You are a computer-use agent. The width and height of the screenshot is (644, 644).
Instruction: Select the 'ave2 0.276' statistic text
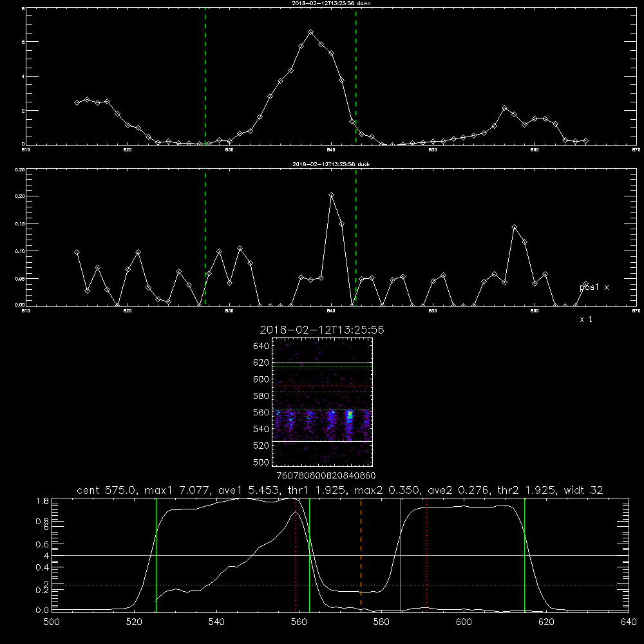(x=458, y=490)
